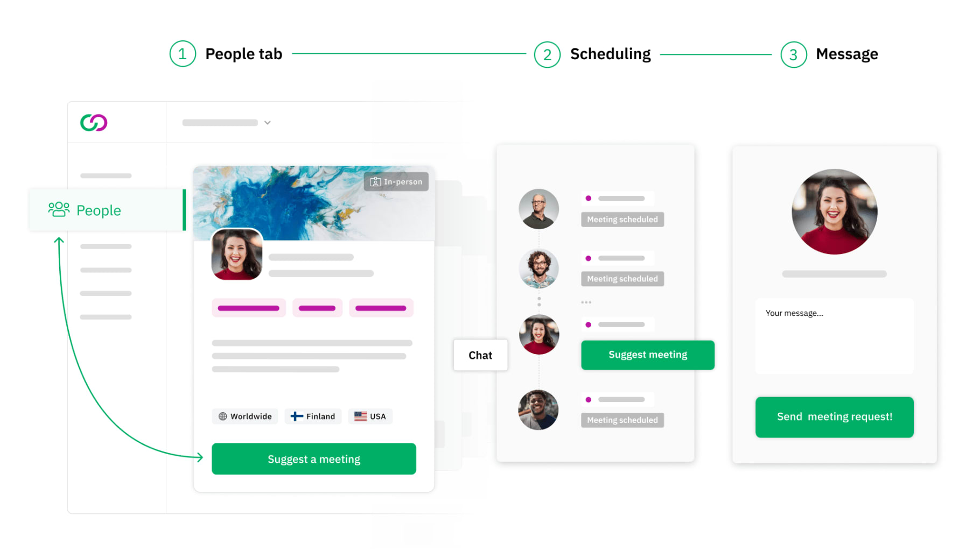
Task: Click the Finland flag icon
Action: (x=297, y=416)
